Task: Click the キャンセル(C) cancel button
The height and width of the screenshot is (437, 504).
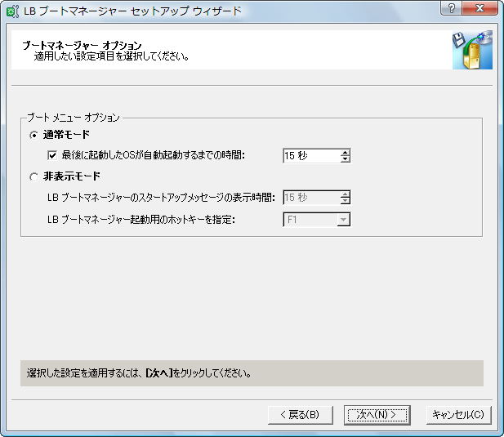Action: click(458, 415)
